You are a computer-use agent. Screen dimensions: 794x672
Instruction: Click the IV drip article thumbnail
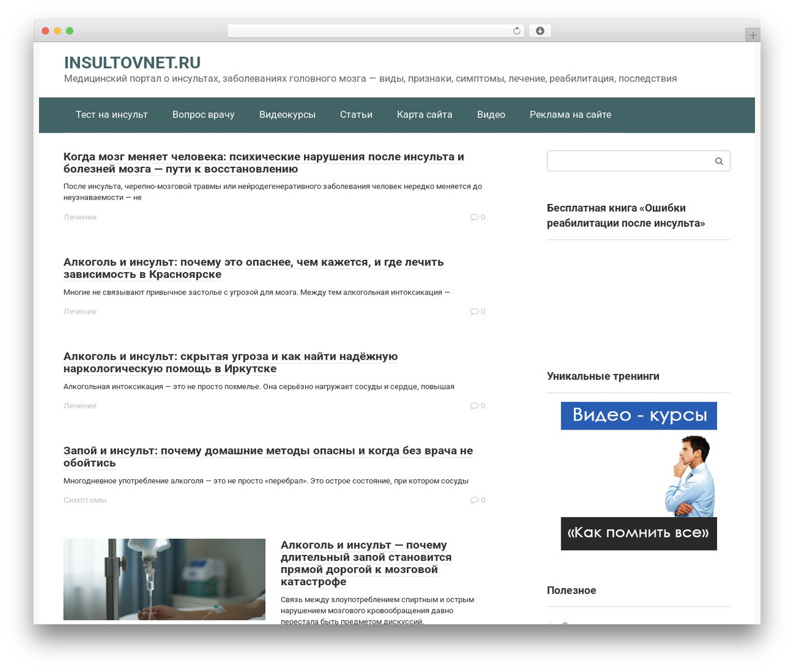click(x=164, y=579)
